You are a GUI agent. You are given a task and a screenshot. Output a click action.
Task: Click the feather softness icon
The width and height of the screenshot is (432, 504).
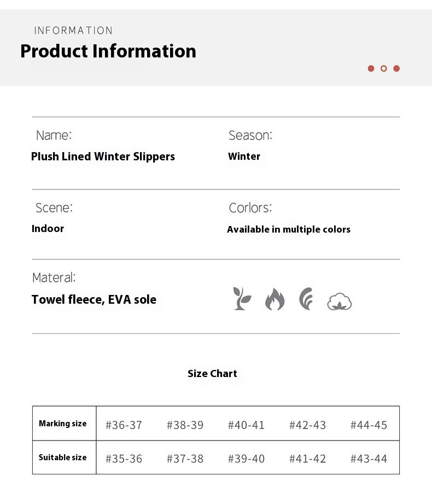pos(306,299)
